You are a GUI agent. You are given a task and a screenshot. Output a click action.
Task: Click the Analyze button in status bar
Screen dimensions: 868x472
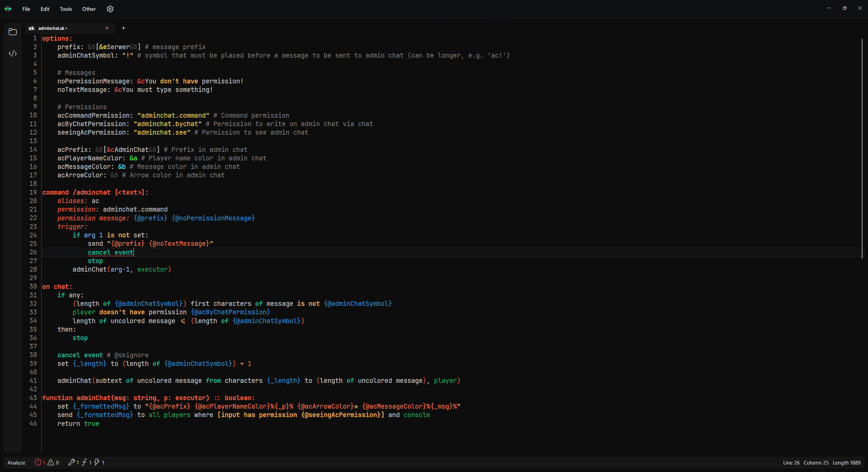pyautogui.click(x=16, y=463)
